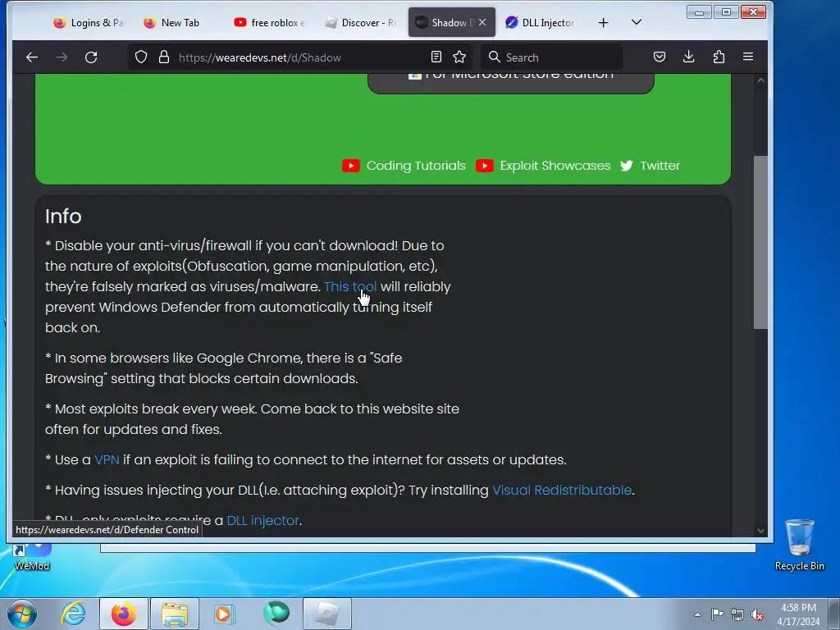This screenshot has height=630, width=840.
Task: Switch to free roblox YouTube tab
Action: [x=269, y=22]
